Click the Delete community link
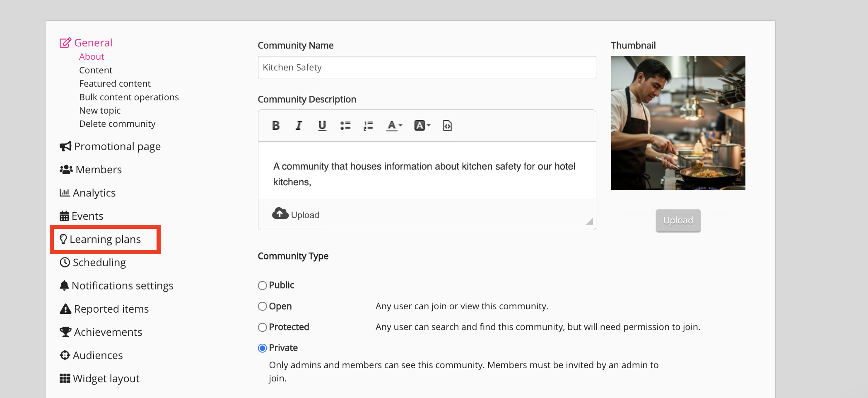Screen dimensions: 868x398 [x=117, y=124]
